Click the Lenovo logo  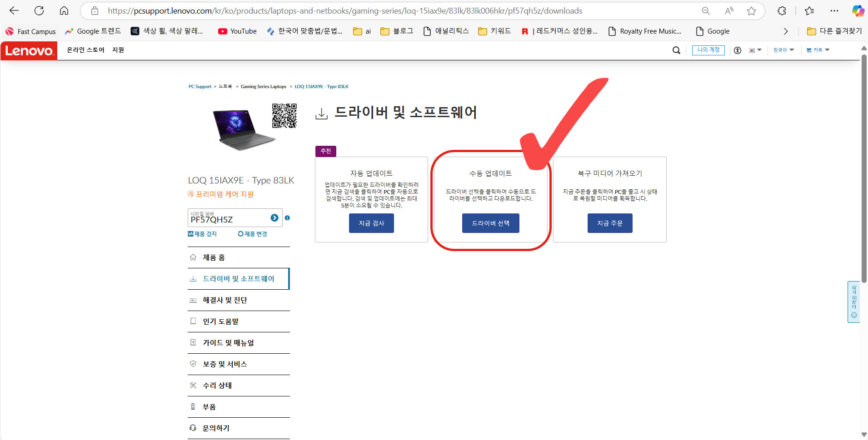[x=29, y=51]
